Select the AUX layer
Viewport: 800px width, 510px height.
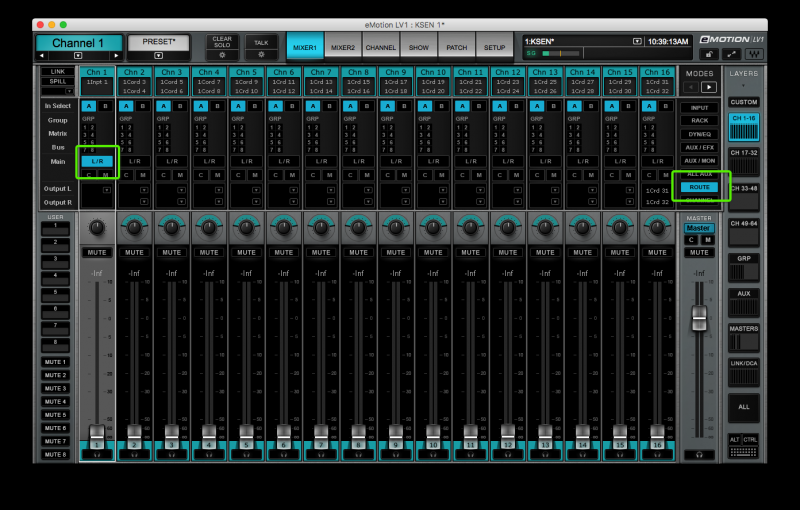tap(743, 303)
